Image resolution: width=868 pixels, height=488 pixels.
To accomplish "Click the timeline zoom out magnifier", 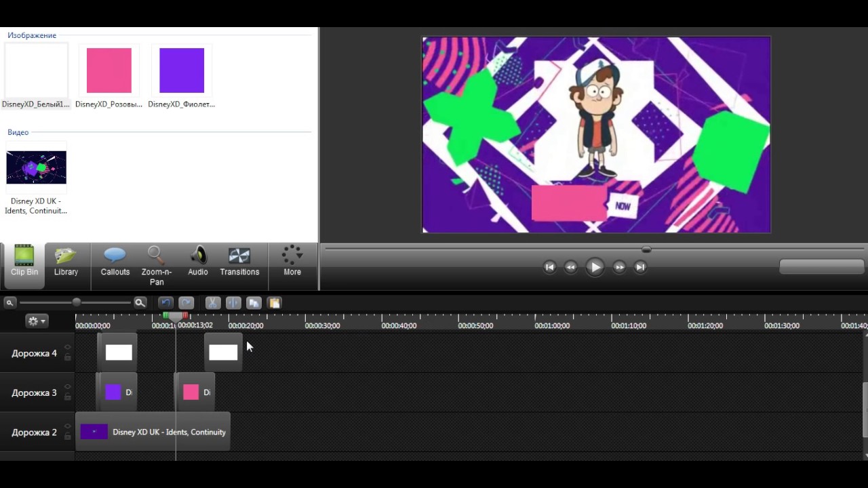I will pos(9,303).
